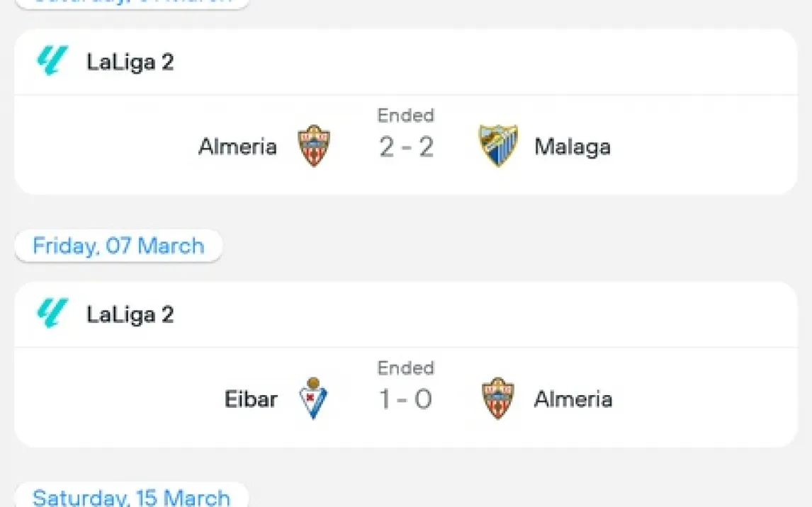Click the Ended status above the 1 - 0 score
812x507 pixels.
(406, 368)
